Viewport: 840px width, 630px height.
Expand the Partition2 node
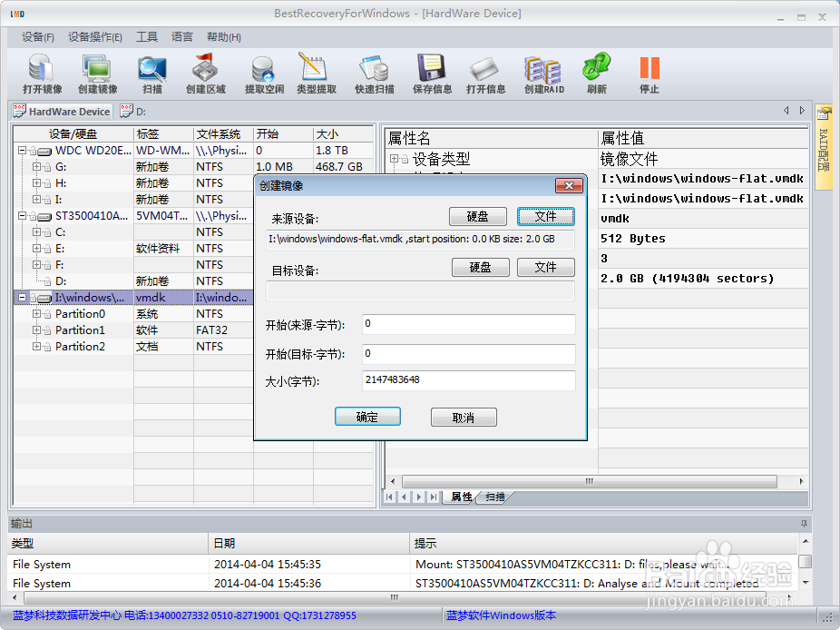tap(36, 347)
